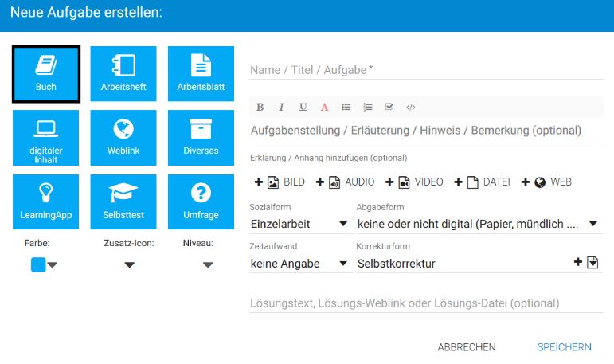Add a DATEI attachment

[482, 182]
